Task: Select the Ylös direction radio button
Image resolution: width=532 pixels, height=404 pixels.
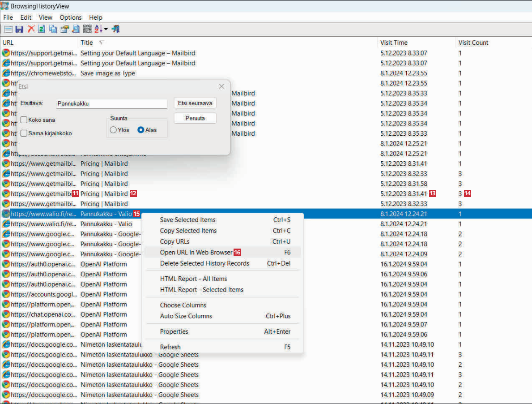Action: tap(114, 130)
